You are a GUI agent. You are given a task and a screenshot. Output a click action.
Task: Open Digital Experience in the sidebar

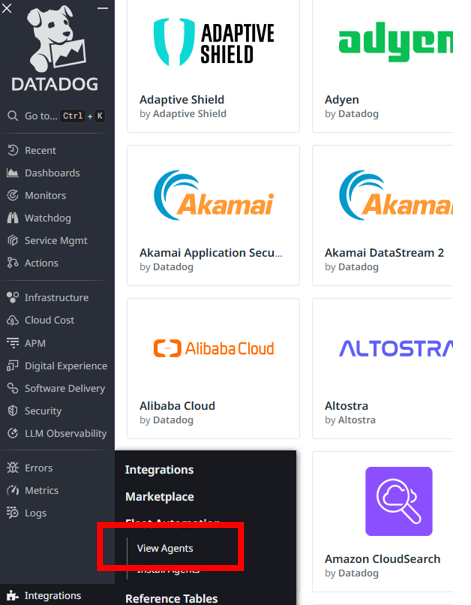tap(66, 366)
